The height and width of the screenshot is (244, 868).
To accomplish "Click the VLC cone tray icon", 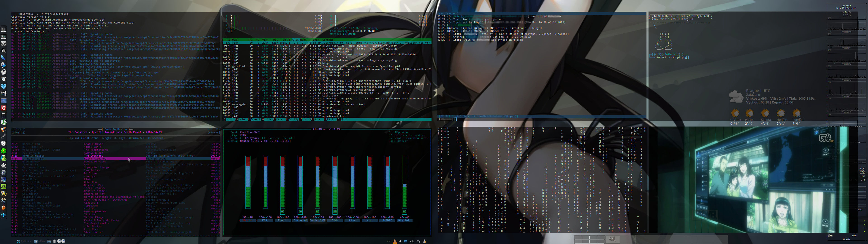I will [x=395, y=242].
